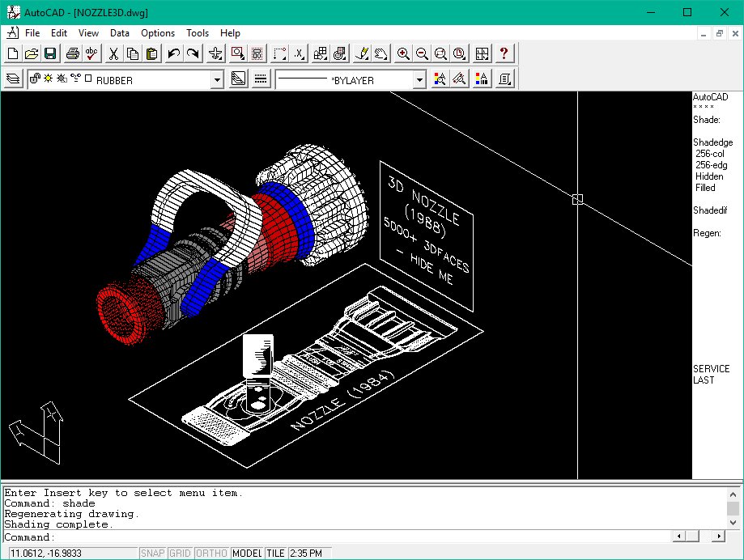Click the .X point filter icon

coord(299,53)
